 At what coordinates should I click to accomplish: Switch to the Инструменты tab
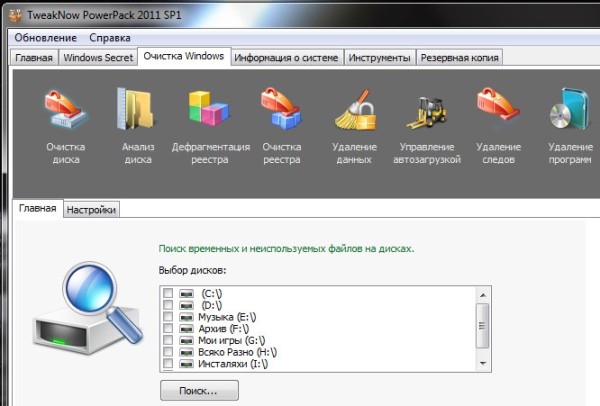click(379, 58)
